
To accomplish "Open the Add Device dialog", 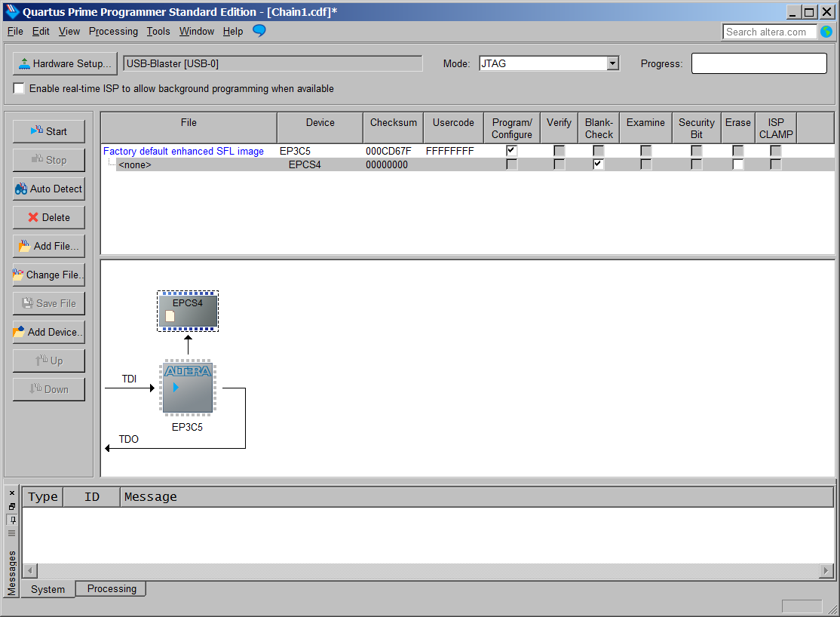I will tap(49, 332).
